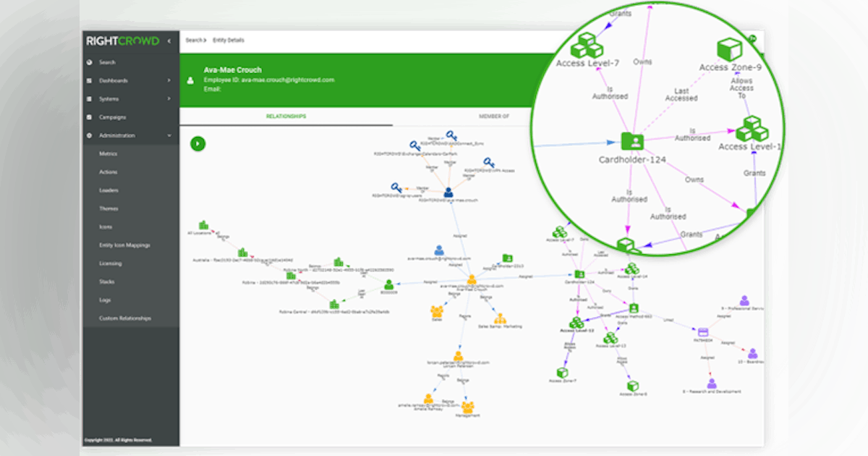This screenshot has height=456, width=868.
Task: Expand the Dashboards submenu arrow
Action: click(x=169, y=80)
